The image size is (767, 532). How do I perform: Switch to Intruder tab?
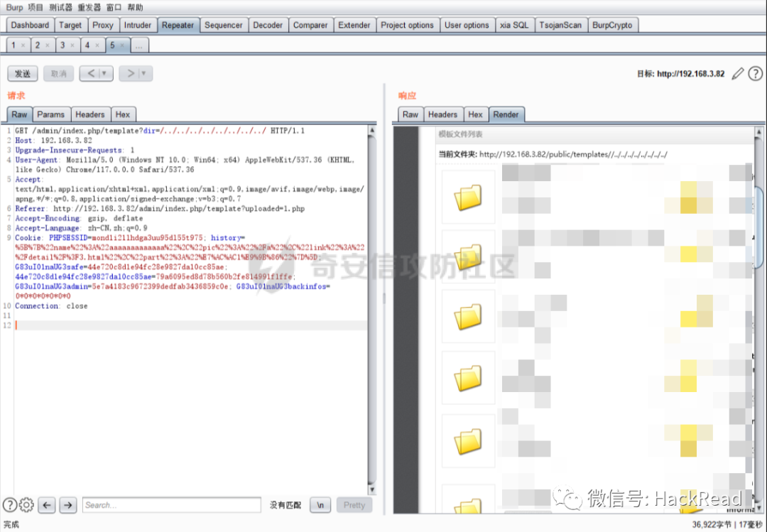[138, 25]
